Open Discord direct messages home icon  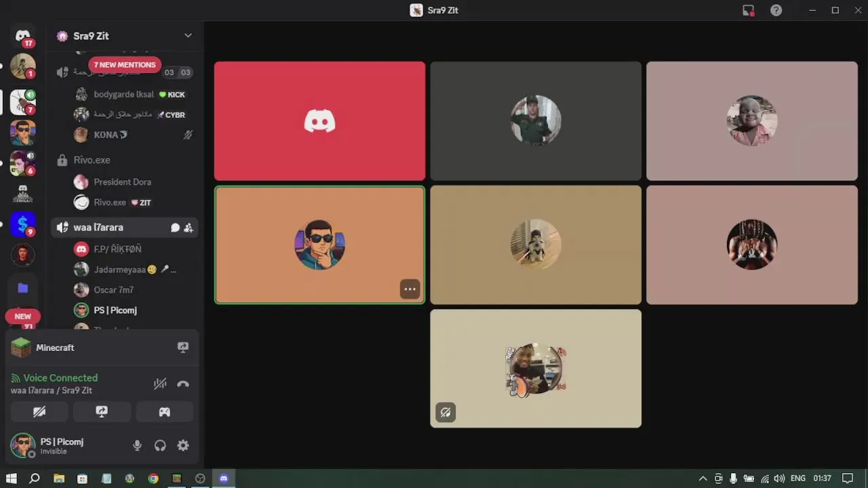[x=22, y=36]
